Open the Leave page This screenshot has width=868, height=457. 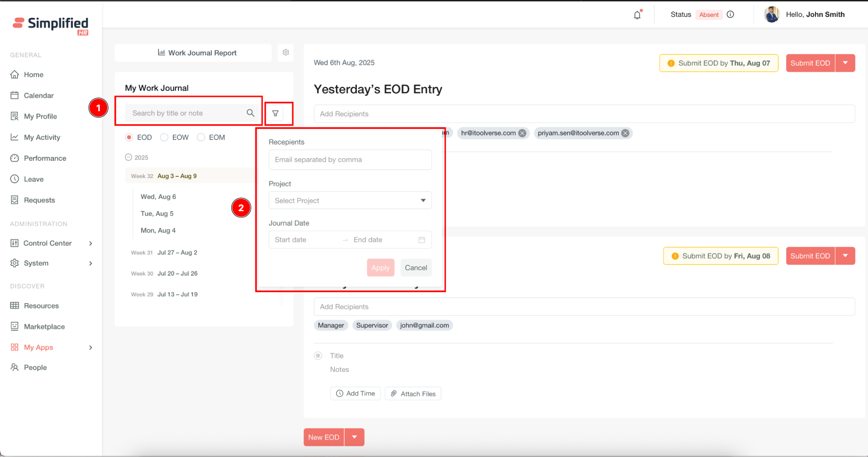[x=33, y=179]
